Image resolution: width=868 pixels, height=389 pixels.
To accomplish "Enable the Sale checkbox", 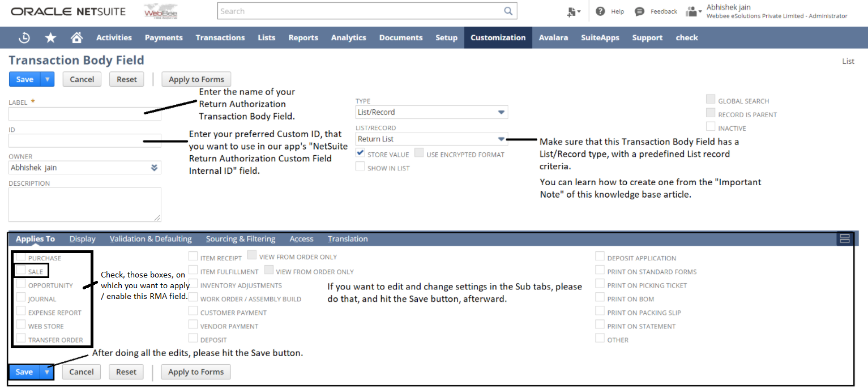I will [21, 271].
